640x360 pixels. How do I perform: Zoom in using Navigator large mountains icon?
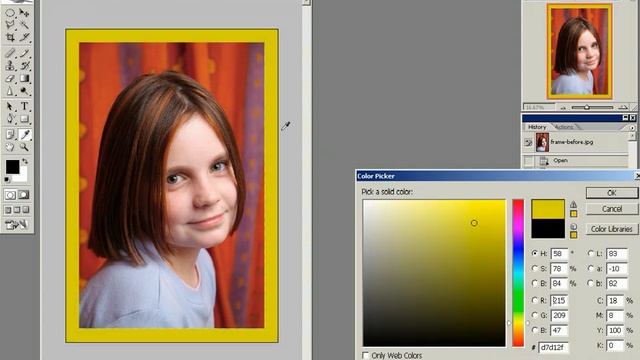click(623, 107)
